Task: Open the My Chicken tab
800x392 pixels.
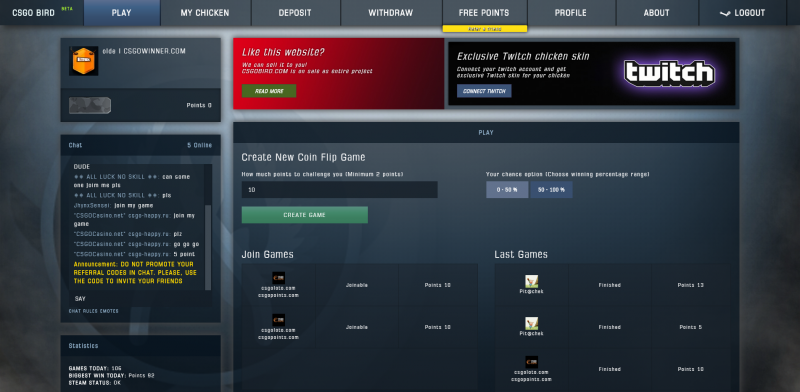Action: click(x=205, y=13)
